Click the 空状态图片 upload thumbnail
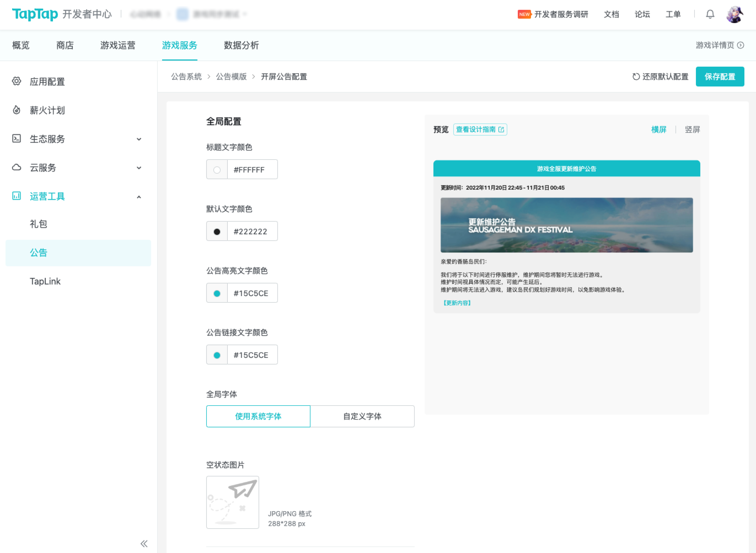756x553 pixels. pos(233,502)
